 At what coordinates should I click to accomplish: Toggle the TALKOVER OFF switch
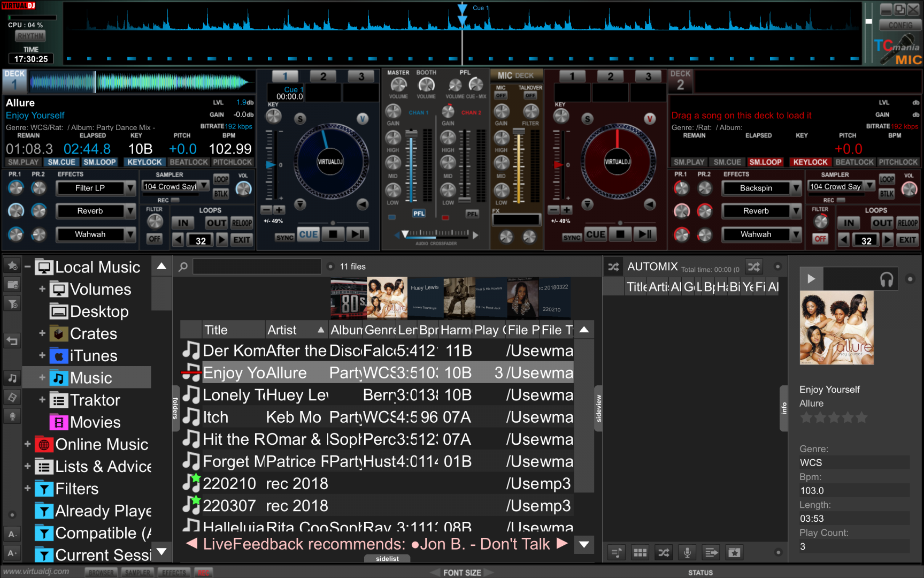pyautogui.click(x=530, y=95)
